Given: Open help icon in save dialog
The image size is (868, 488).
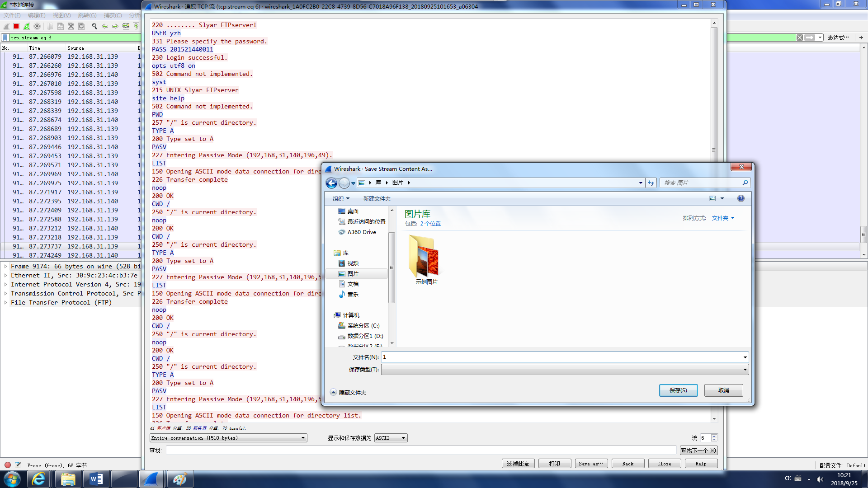Looking at the screenshot, I should coord(741,198).
